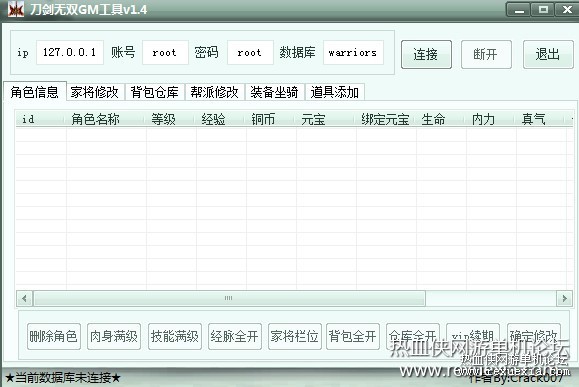Click the 技能满级 button
The height and width of the screenshot is (387, 579).
coord(175,336)
